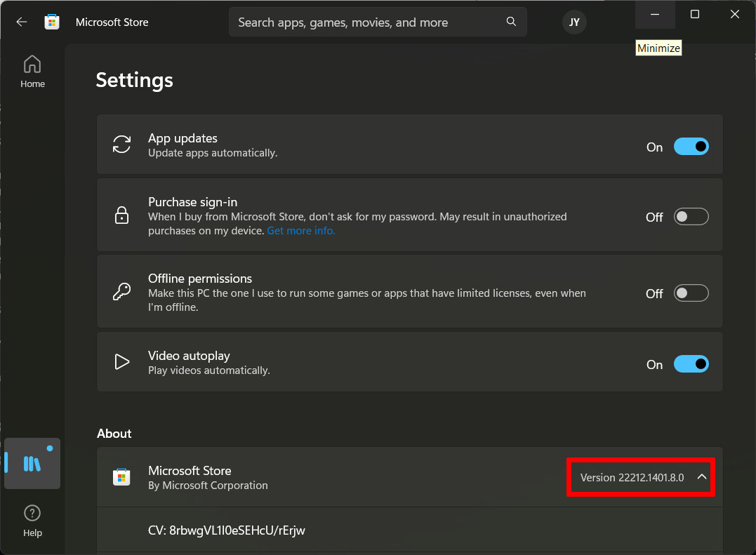The height and width of the screenshot is (555, 756).
Task: Select the Version 22212.1401.8.0 text
Action: [x=632, y=477]
